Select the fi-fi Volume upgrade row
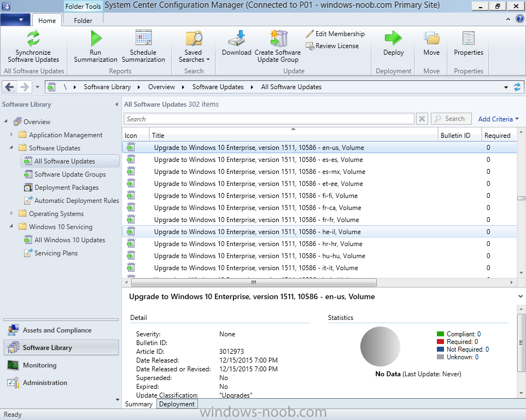Viewport: 526px width, 420px height. tap(319, 196)
